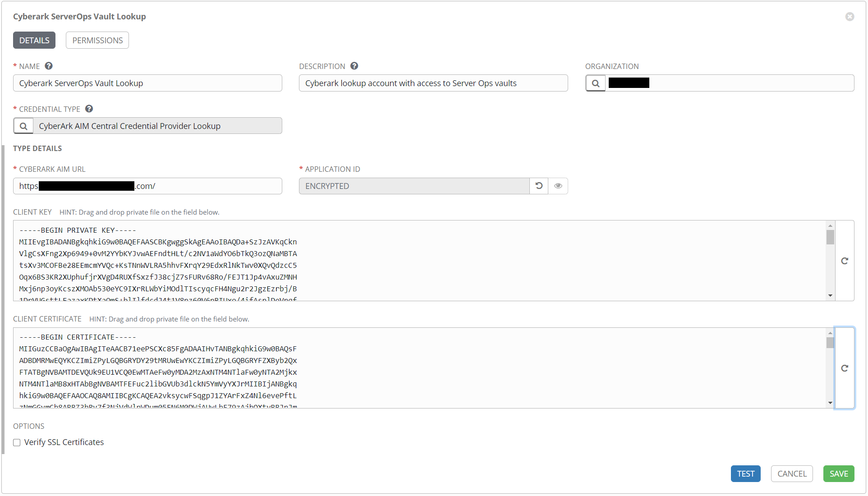Click the replace icon for Client Certificate

click(x=845, y=368)
